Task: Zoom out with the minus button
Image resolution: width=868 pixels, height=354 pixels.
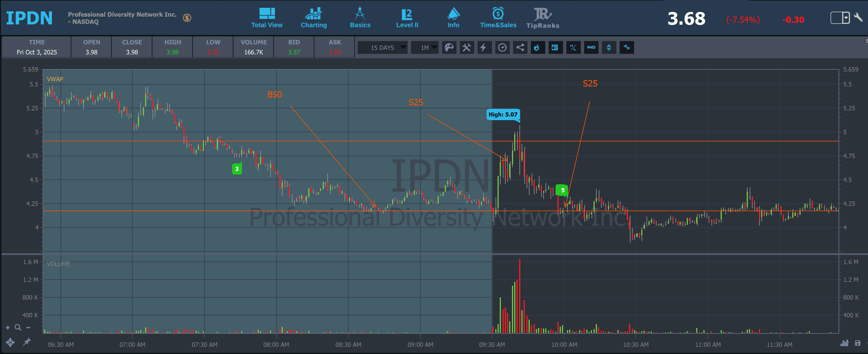Action: 28,327
